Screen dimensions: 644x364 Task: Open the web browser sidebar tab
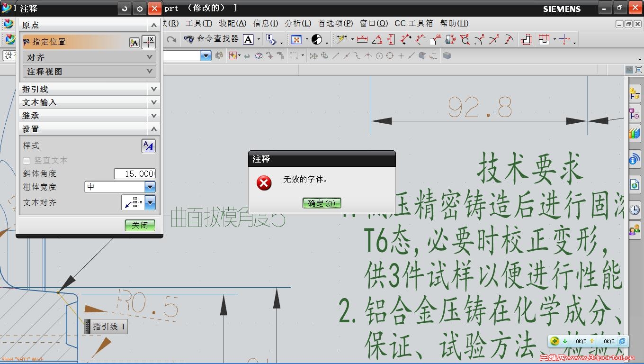pos(635,184)
